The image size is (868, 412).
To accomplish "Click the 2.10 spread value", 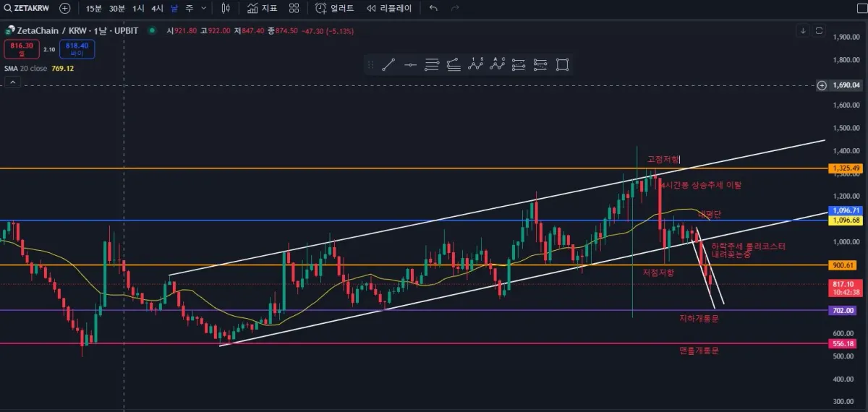I will [48, 49].
